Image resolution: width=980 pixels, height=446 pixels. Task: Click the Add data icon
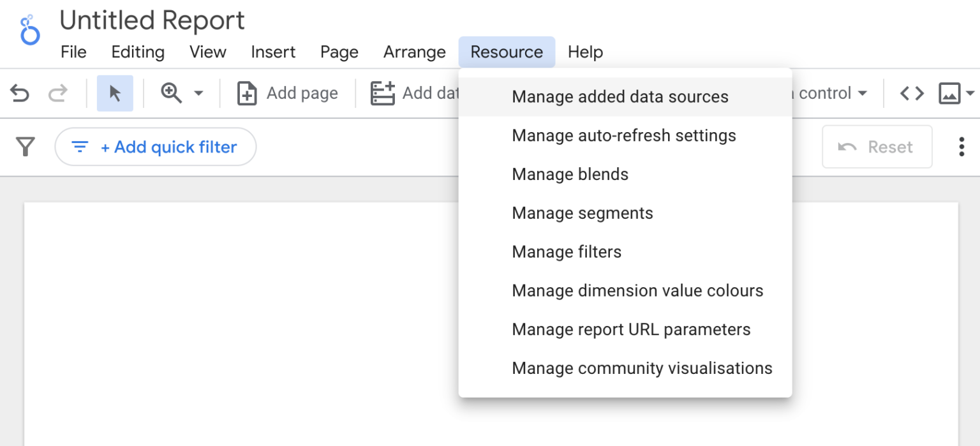(x=382, y=93)
